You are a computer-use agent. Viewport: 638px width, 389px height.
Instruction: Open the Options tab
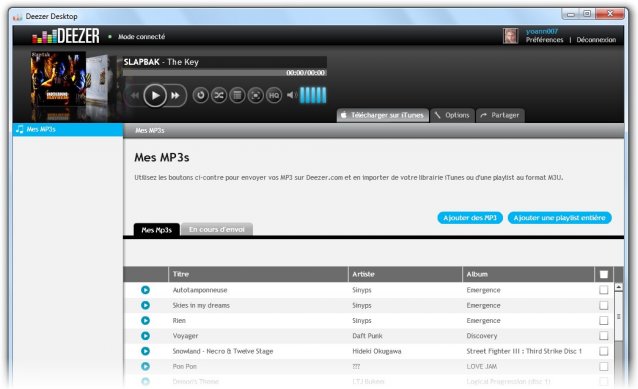[452, 116]
